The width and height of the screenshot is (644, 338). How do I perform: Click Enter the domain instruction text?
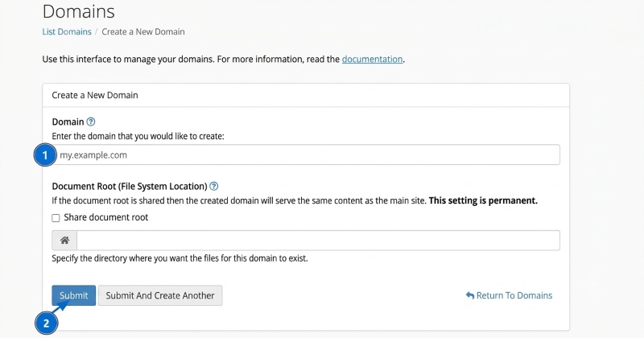[138, 136]
